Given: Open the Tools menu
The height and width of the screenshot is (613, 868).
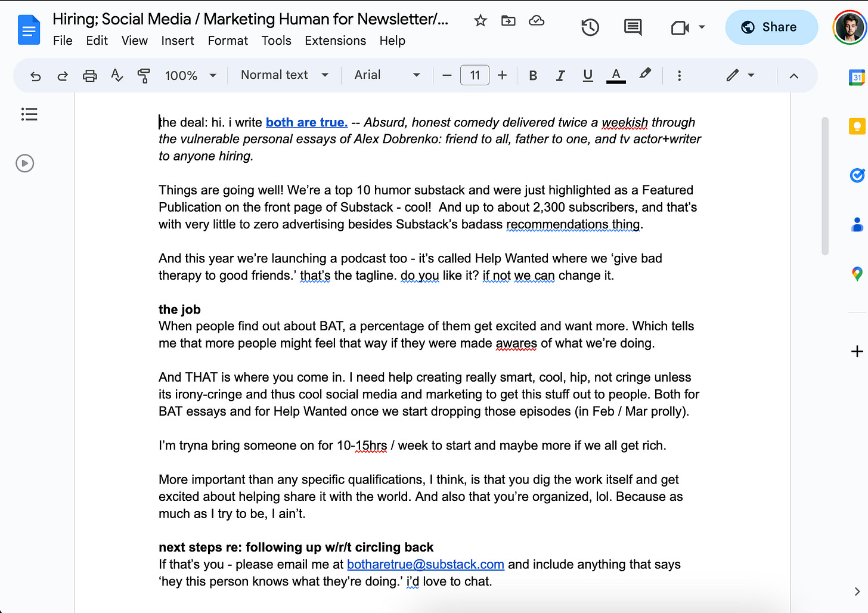Looking at the screenshot, I should [276, 41].
